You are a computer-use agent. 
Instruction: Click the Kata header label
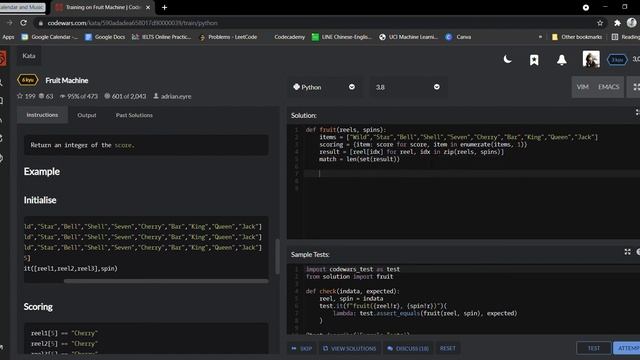pyautogui.click(x=29, y=56)
